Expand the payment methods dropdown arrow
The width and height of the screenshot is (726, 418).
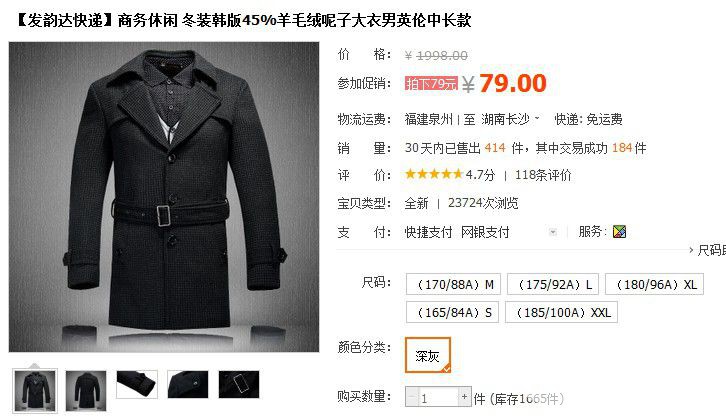click(553, 232)
